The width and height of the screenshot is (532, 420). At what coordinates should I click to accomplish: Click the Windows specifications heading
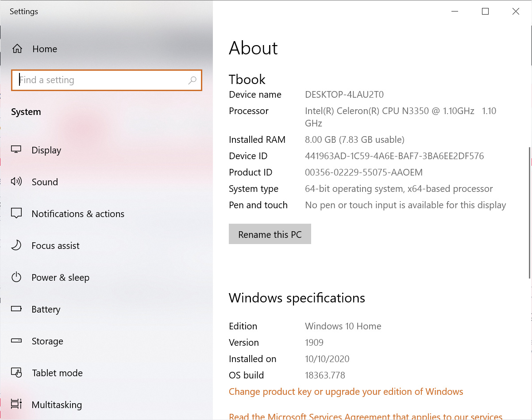click(297, 298)
